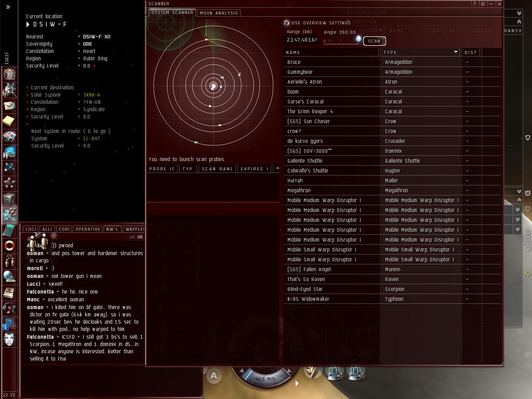Open the star map constellation icon
Screen dimensions: 532x399
(x=9, y=168)
